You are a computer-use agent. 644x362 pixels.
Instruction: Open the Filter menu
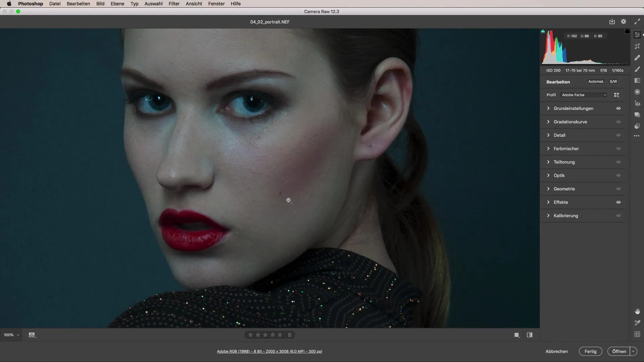pyautogui.click(x=174, y=4)
